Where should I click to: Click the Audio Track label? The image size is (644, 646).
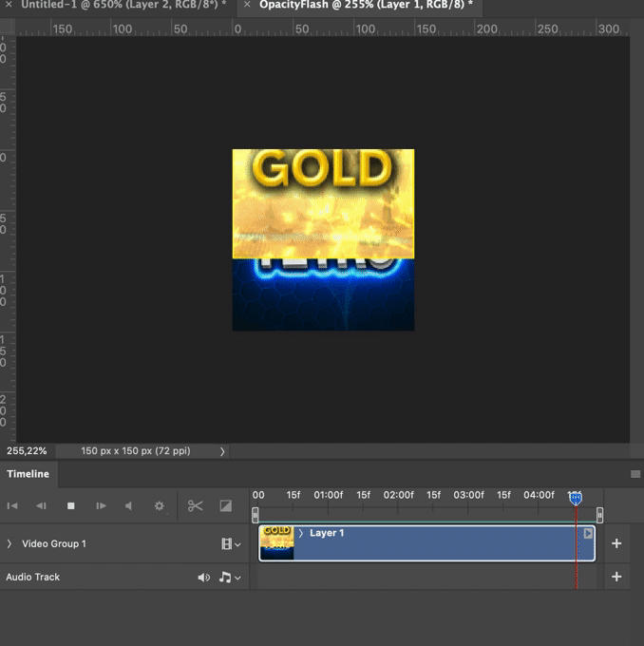(32, 578)
